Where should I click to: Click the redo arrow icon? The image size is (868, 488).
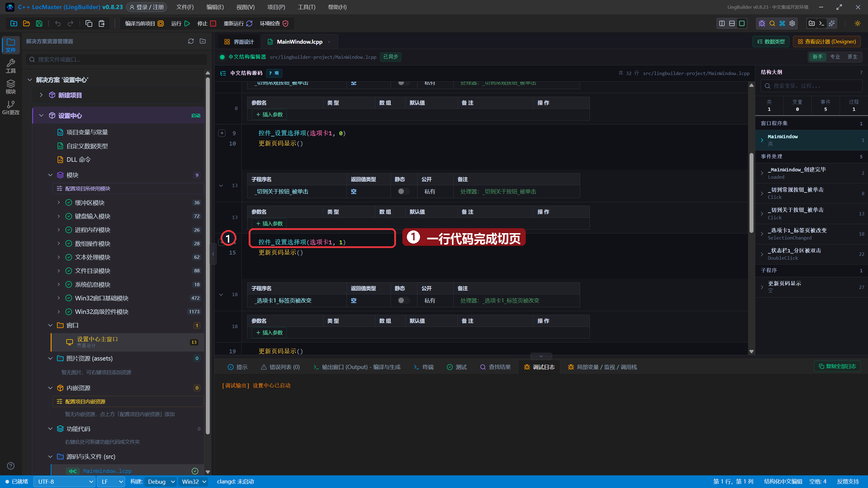(x=71, y=23)
